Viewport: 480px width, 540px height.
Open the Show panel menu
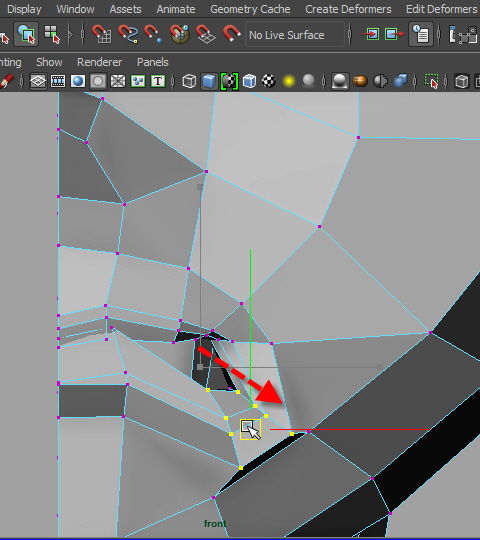(49, 62)
